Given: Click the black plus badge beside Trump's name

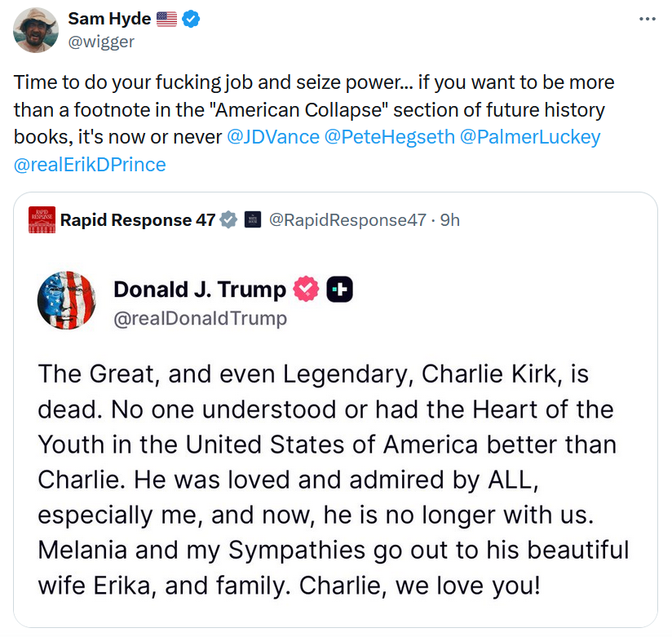Looking at the screenshot, I should pos(339,290).
